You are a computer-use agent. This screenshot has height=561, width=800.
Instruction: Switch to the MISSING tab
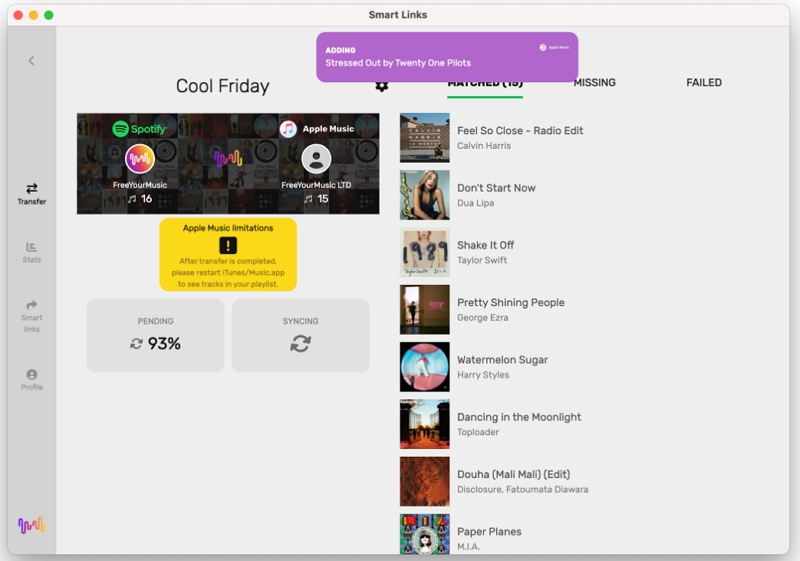click(x=594, y=83)
